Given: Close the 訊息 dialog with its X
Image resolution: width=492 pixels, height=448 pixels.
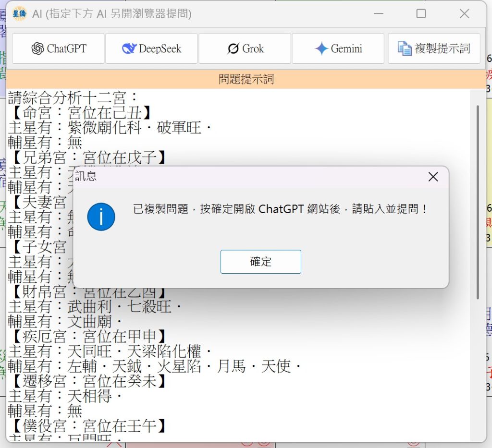Looking at the screenshot, I should click(433, 177).
